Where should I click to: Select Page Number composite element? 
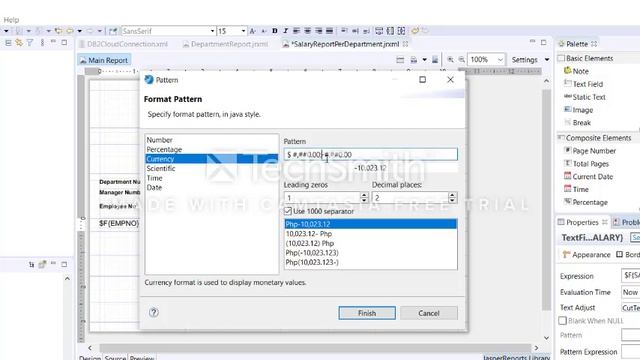(590, 151)
